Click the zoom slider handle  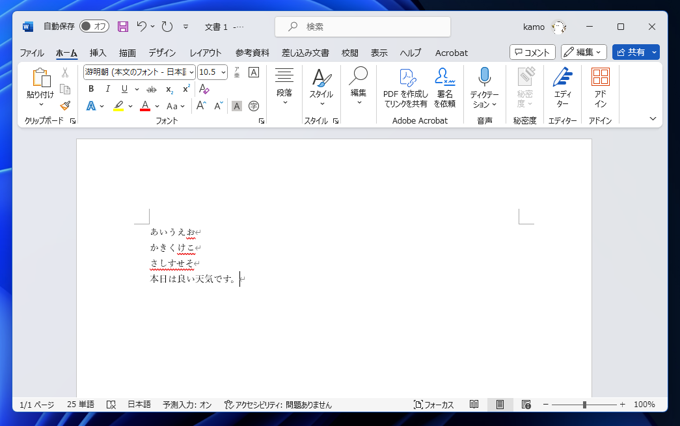pyautogui.click(x=584, y=405)
